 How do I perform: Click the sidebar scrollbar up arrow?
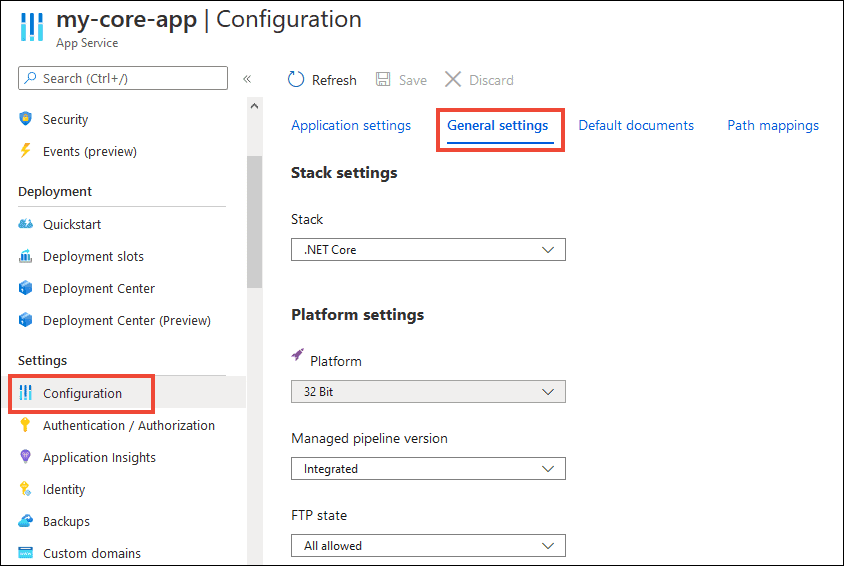coord(255,106)
